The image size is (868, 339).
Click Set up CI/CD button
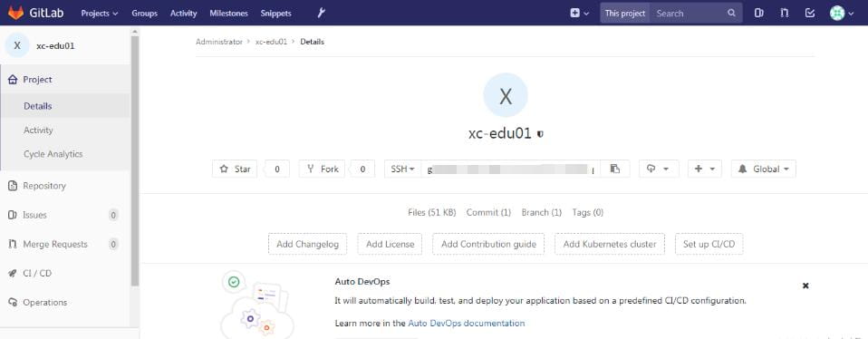pyautogui.click(x=709, y=244)
